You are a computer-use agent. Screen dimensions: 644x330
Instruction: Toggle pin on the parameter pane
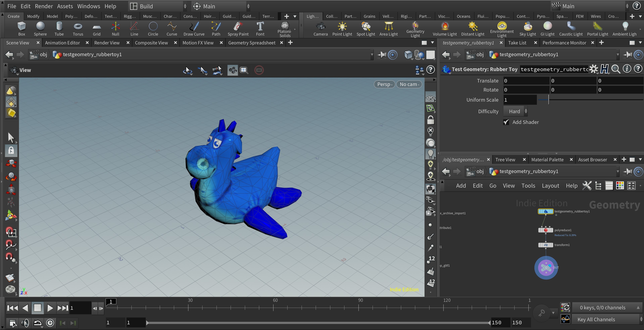(628, 55)
